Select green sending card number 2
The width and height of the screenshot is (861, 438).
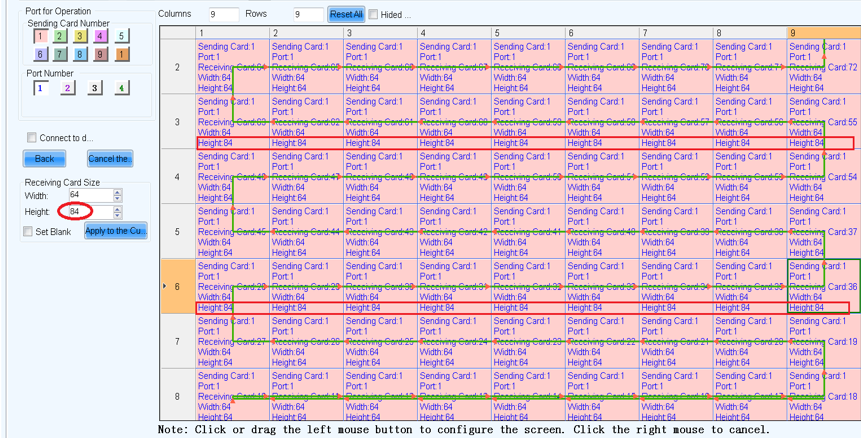(60, 36)
